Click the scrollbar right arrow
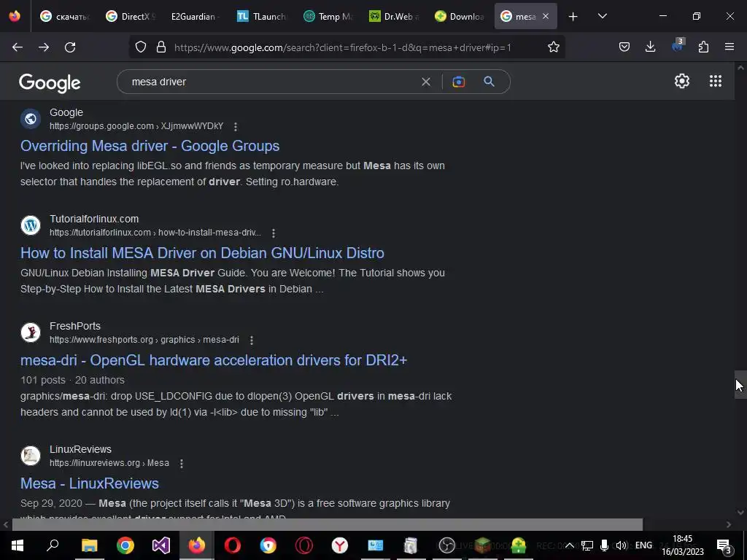Image resolution: width=747 pixels, height=560 pixels. pyautogui.click(x=729, y=524)
